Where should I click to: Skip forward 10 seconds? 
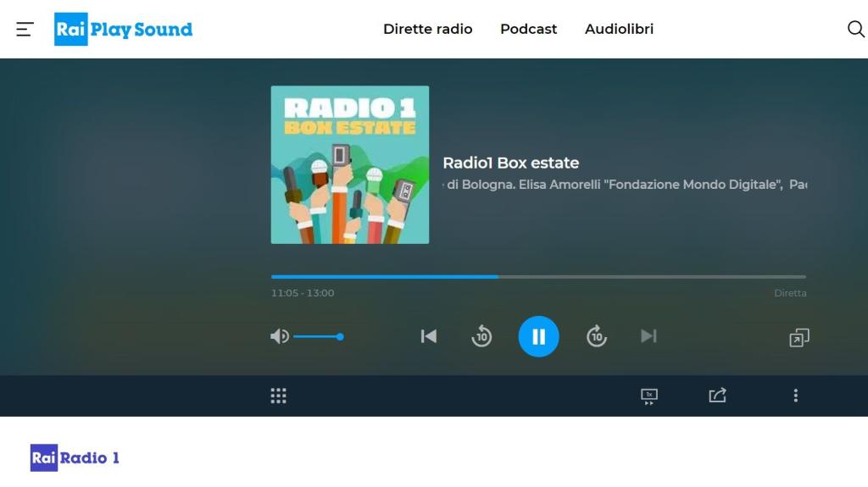596,336
